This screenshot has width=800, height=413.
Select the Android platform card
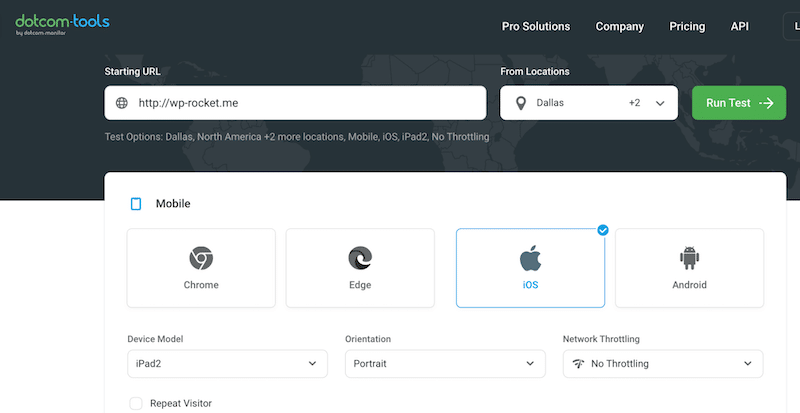[x=689, y=267]
